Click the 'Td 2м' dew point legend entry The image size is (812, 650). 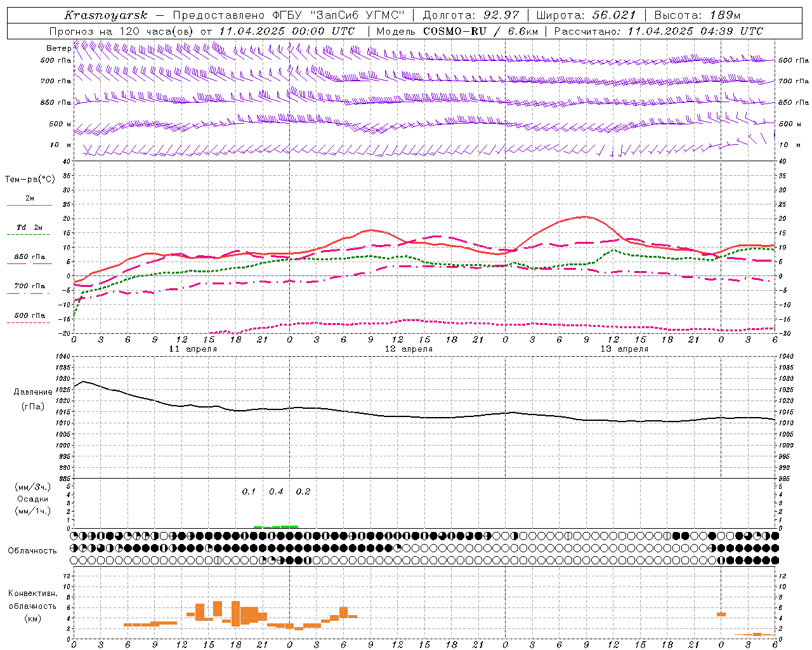pyautogui.click(x=30, y=227)
